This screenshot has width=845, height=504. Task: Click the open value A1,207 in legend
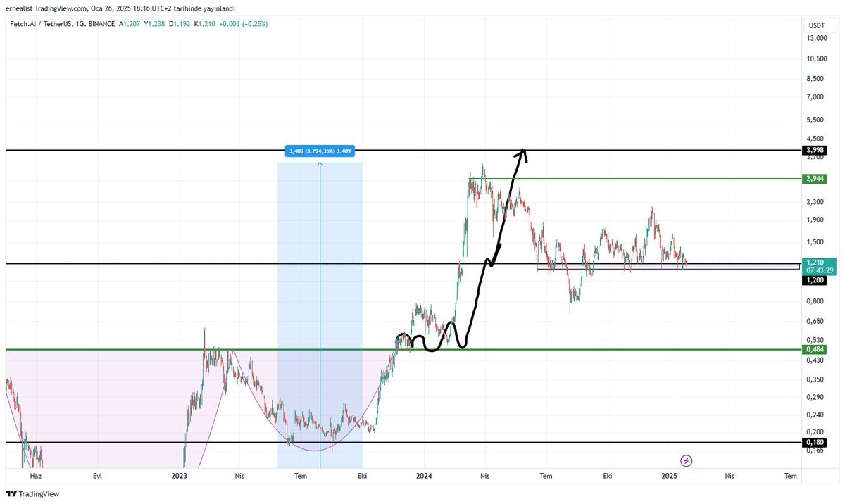[131, 24]
